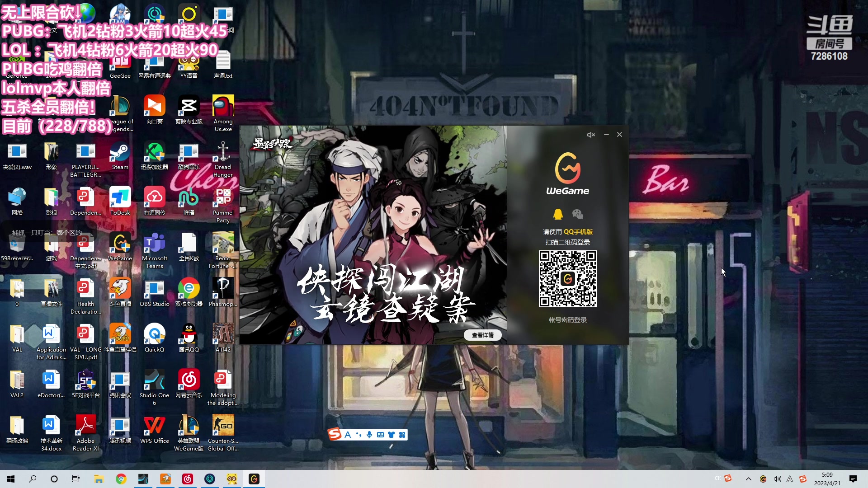This screenshot has width=868, height=488.
Task: Click the WeGame login QR code
Action: 567,279
